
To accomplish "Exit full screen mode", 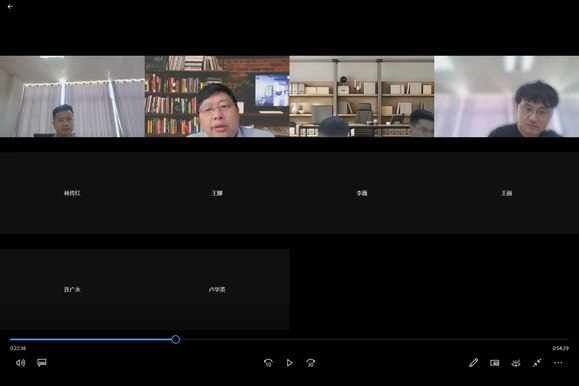I will tap(537, 363).
